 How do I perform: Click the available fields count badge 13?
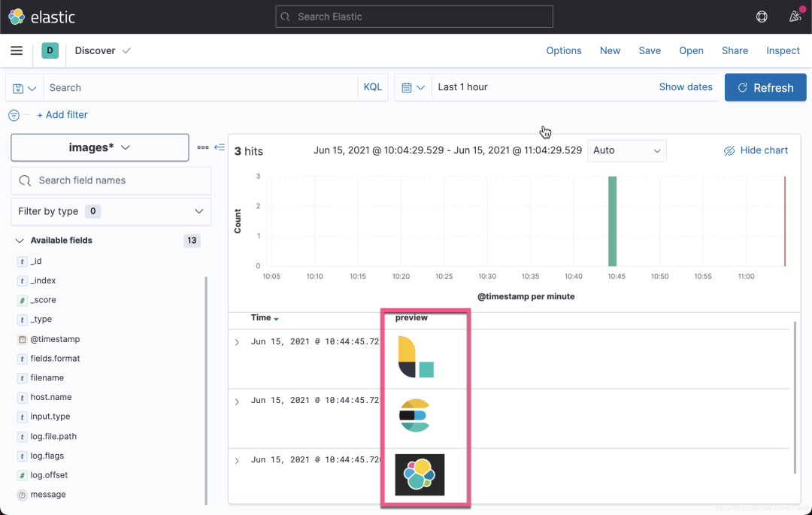coord(192,241)
